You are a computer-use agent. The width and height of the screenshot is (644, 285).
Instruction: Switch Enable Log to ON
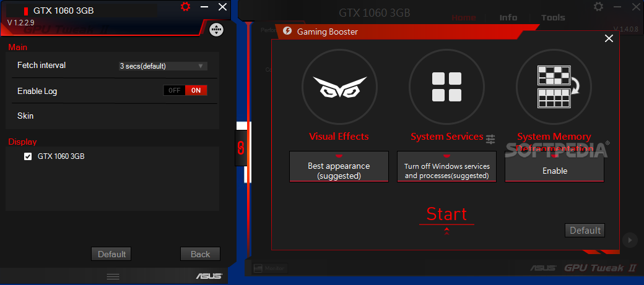(196, 91)
